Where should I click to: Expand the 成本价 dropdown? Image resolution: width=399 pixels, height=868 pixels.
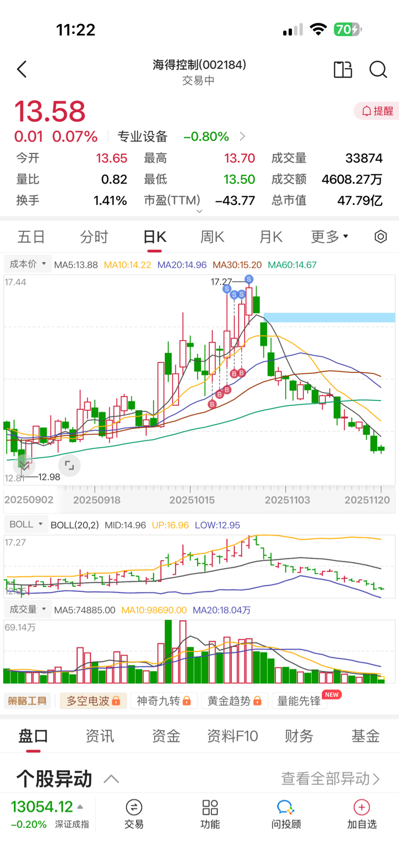28,264
